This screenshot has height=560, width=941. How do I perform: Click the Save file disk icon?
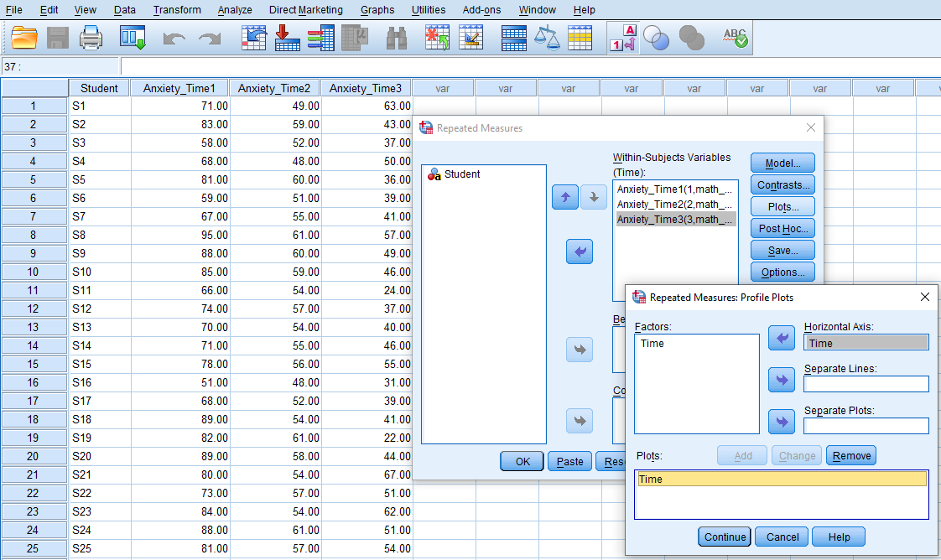tap(58, 38)
